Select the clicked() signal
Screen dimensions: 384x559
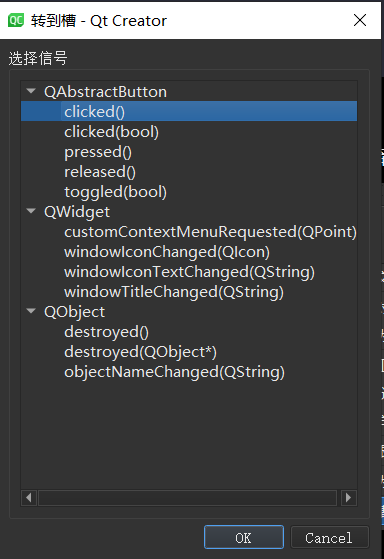[x=94, y=112]
